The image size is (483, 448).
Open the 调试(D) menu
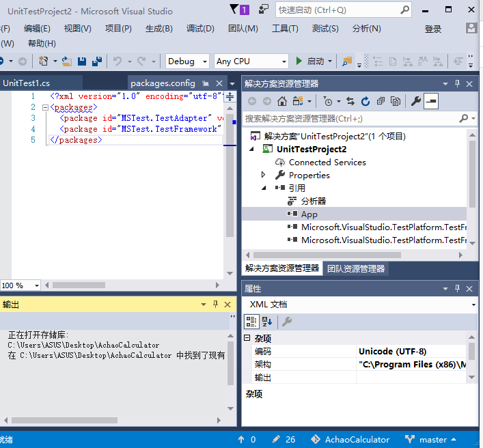coord(200,29)
